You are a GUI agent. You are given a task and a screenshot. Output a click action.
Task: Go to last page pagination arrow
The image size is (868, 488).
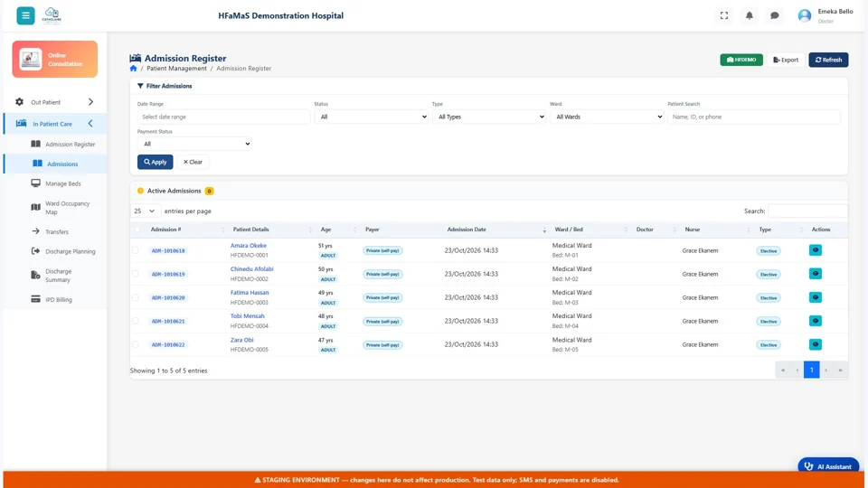click(840, 371)
